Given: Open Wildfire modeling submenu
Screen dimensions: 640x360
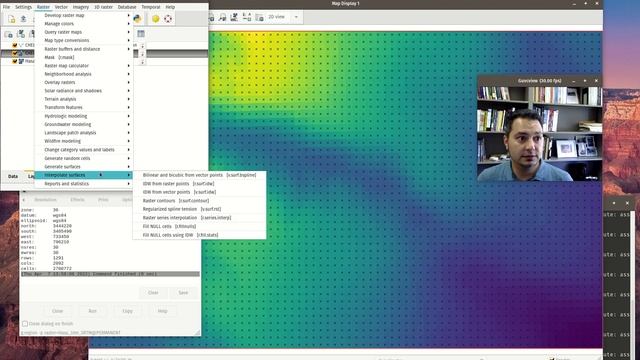Looking at the screenshot, I should 84,141.
